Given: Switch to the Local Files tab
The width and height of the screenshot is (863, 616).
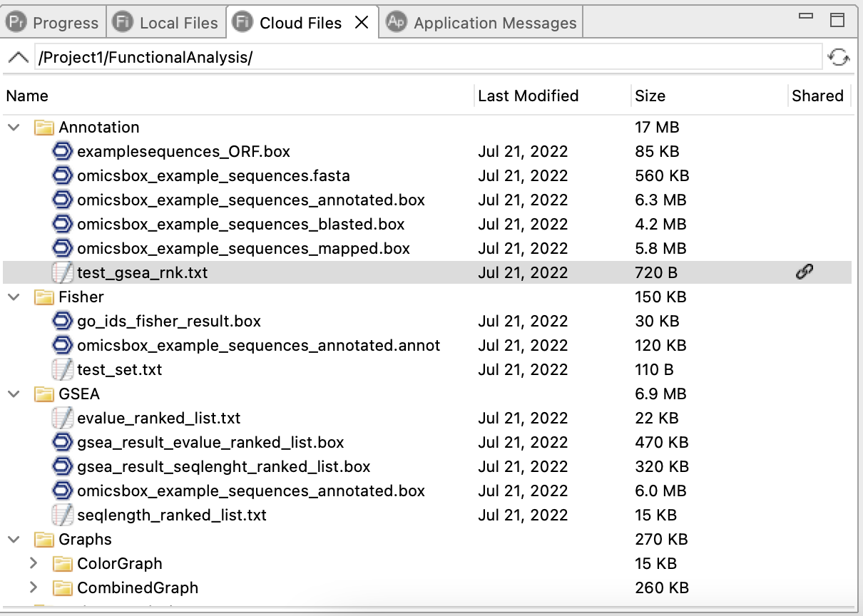Looking at the screenshot, I should pos(167,23).
